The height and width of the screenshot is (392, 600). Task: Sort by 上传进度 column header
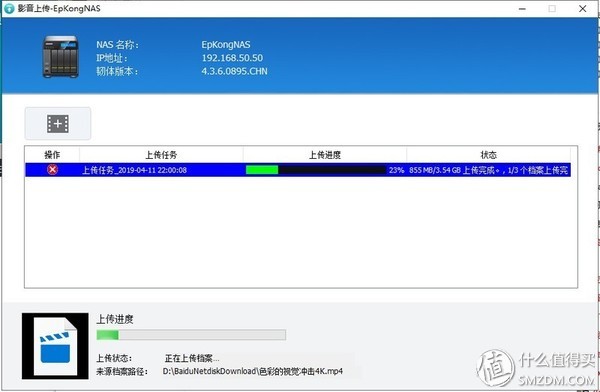click(325, 155)
